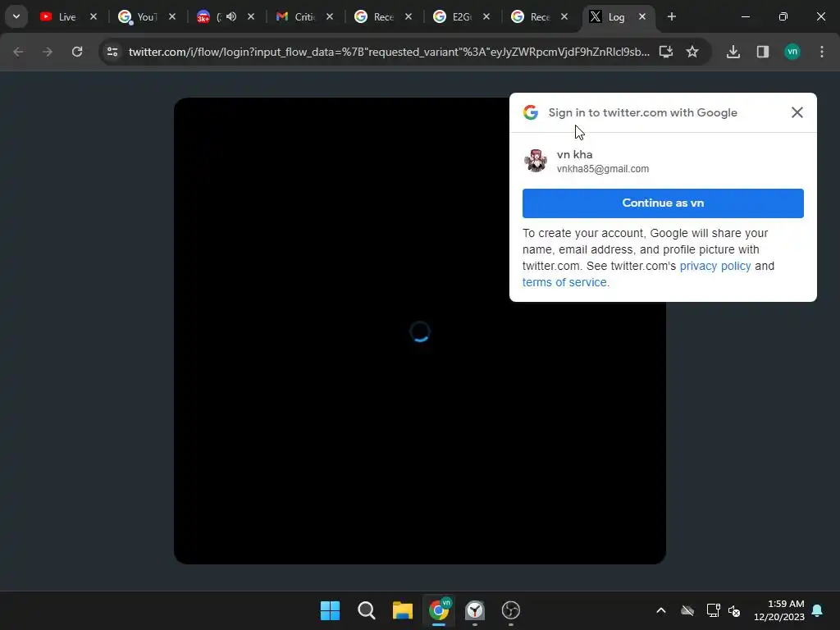Open the Windows Start menu
Viewport: 840px width, 630px height.
[x=330, y=610]
